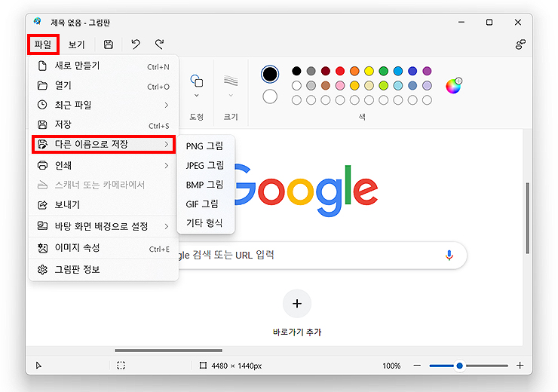Click the plus 바로가기 추가 button

[x=297, y=304]
